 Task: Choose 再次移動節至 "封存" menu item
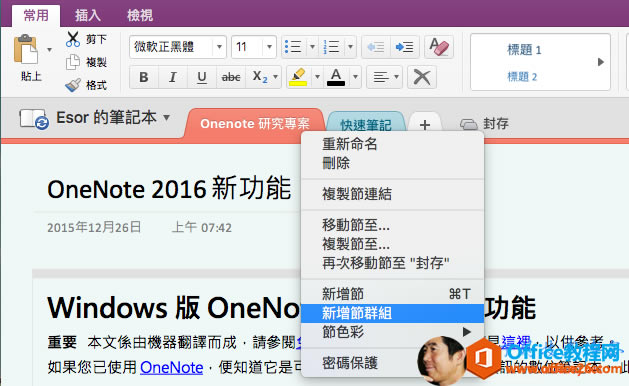(x=392, y=263)
